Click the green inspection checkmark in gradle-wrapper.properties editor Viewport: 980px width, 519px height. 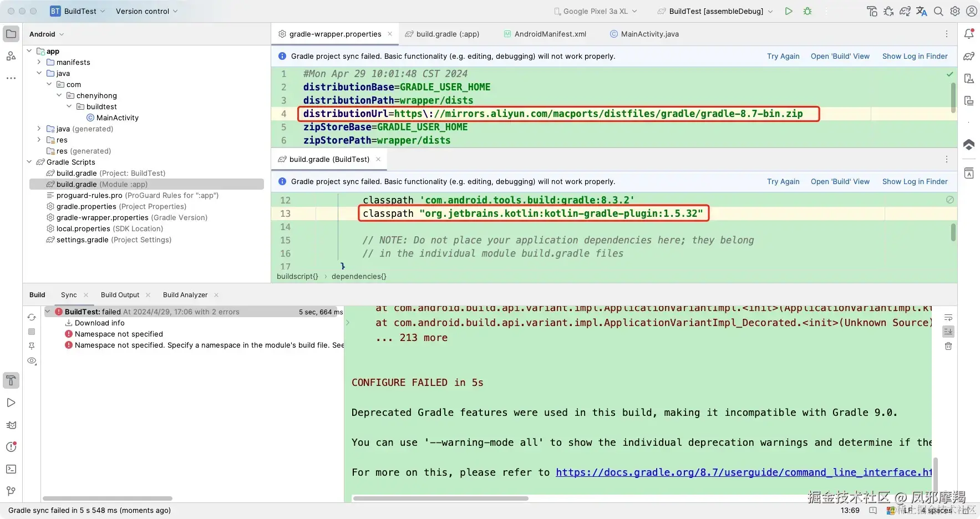[x=950, y=74]
